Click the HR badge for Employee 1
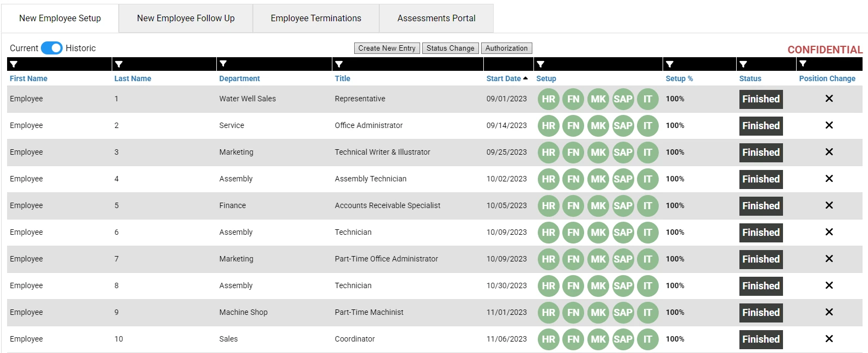The image size is (868, 353). [x=549, y=99]
